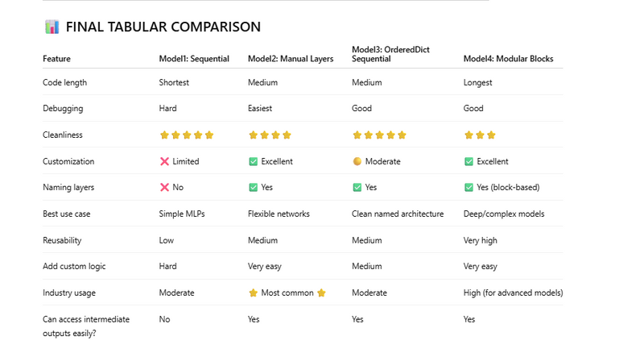This screenshot has height=353, width=644.
Task: Click the star before Most common
Action: (x=253, y=293)
